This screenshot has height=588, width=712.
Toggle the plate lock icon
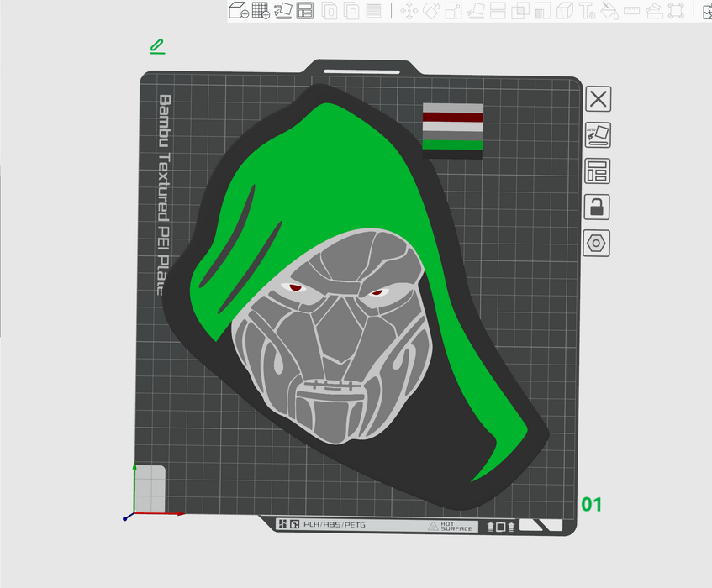598,207
